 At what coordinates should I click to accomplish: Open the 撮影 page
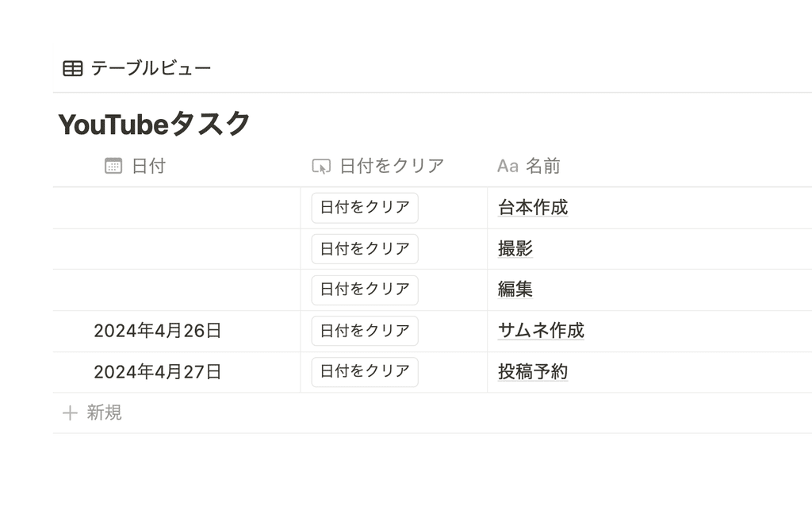pyautogui.click(x=515, y=248)
